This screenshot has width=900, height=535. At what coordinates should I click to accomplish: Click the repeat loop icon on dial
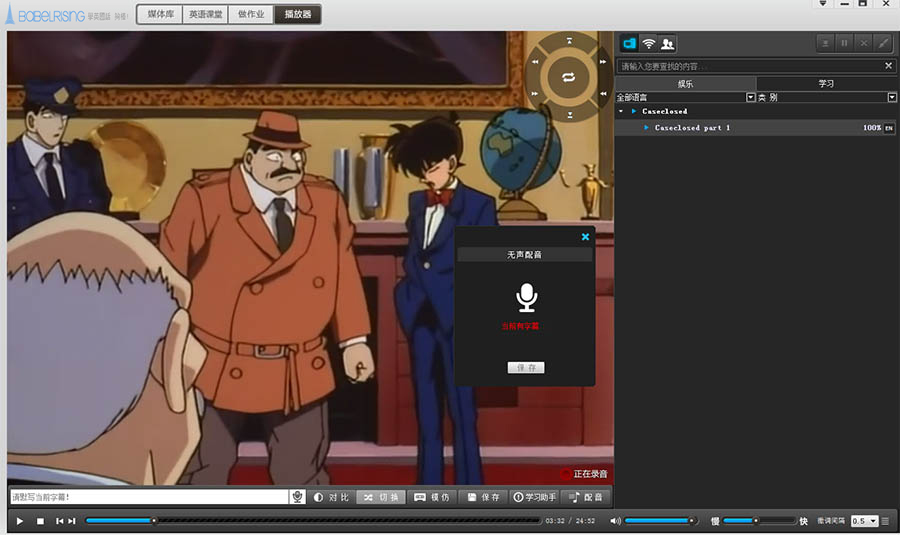[x=568, y=77]
